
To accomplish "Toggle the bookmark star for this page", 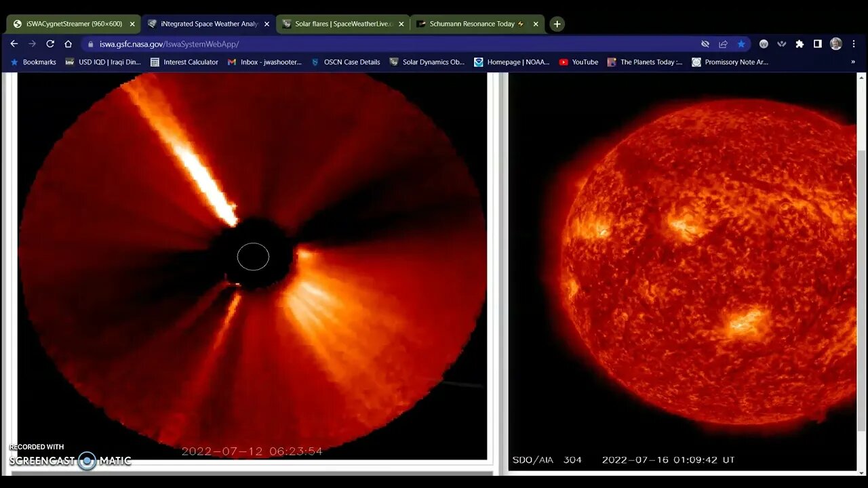I will click(741, 43).
